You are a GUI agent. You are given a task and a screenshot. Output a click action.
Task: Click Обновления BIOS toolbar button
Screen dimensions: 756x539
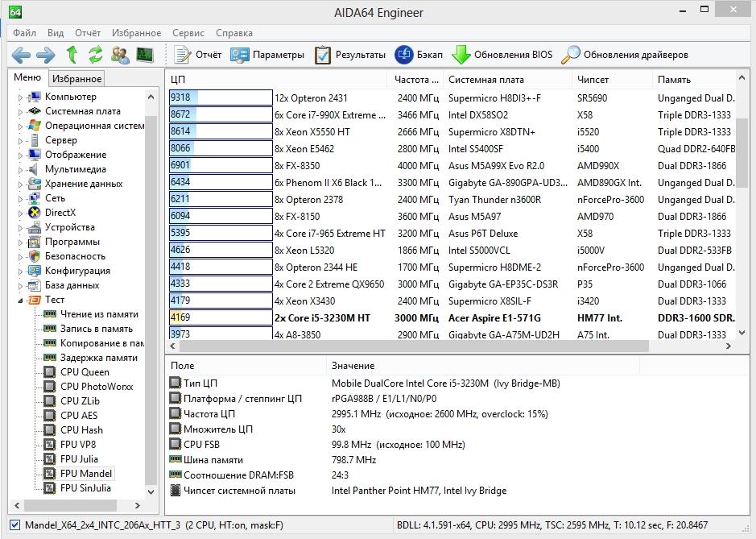[502, 55]
